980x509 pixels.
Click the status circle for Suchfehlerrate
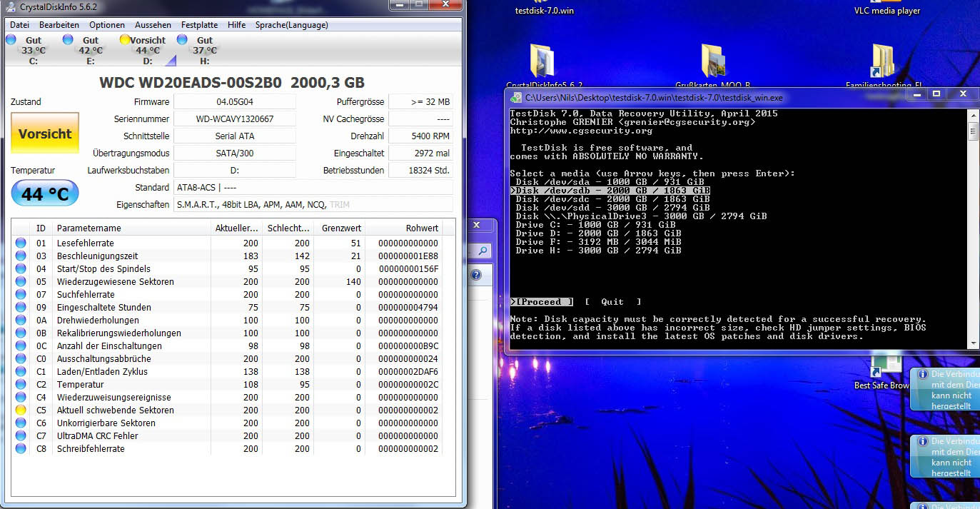[21, 294]
